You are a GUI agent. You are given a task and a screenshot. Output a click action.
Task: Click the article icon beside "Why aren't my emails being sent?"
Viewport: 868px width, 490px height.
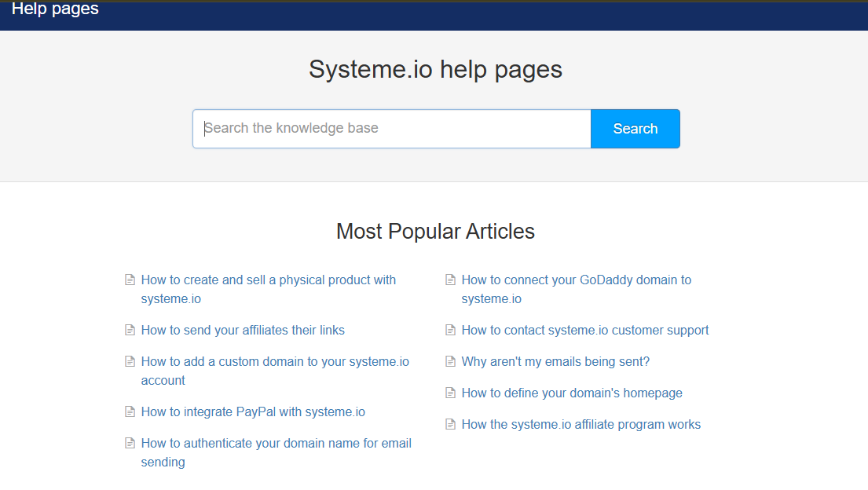coord(450,361)
